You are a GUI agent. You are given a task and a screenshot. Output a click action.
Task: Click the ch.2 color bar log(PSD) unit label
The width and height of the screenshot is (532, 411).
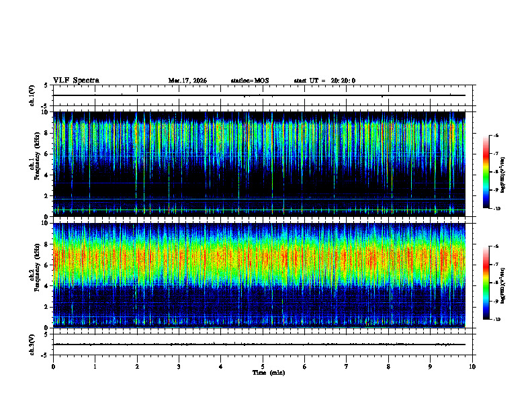click(x=503, y=285)
